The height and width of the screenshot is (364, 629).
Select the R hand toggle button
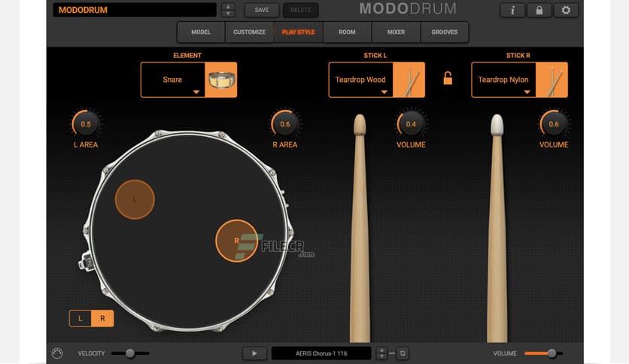tap(102, 319)
